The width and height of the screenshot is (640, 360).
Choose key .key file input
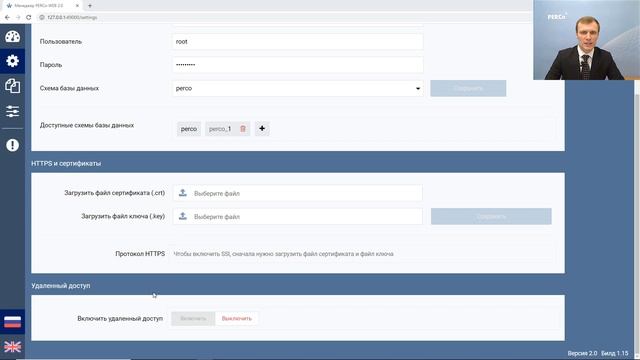click(298, 216)
